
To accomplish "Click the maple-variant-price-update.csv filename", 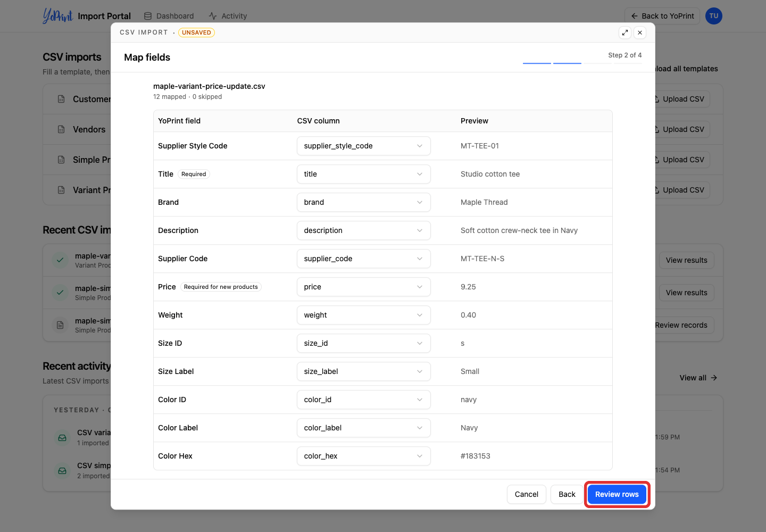I will point(209,86).
